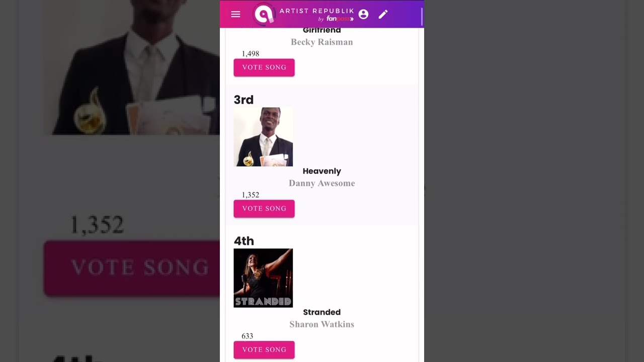Viewport: 644px width, 362px height.
Task: Click the 4th place rank heading
Action: 244,241
